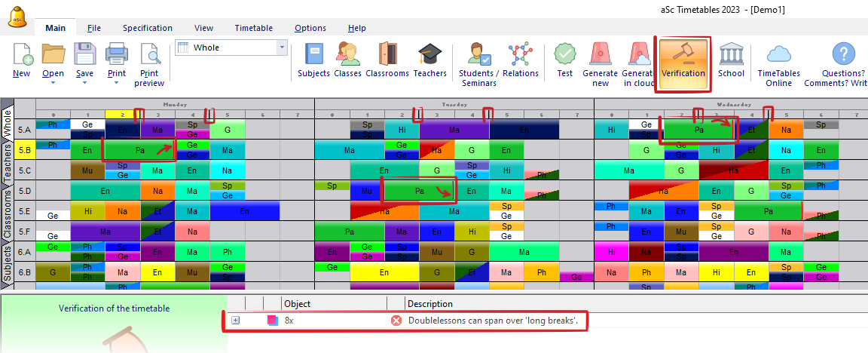Click the Object column header

pos(334,304)
